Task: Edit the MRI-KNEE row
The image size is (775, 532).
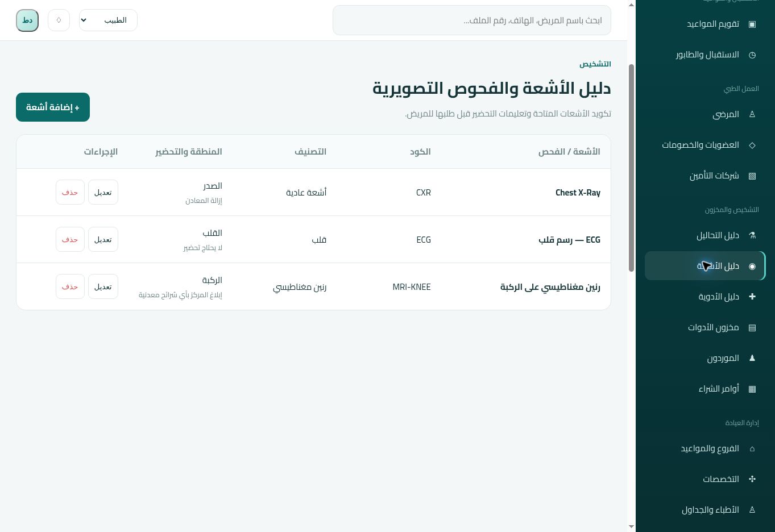Action: click(x=103, y=286)
